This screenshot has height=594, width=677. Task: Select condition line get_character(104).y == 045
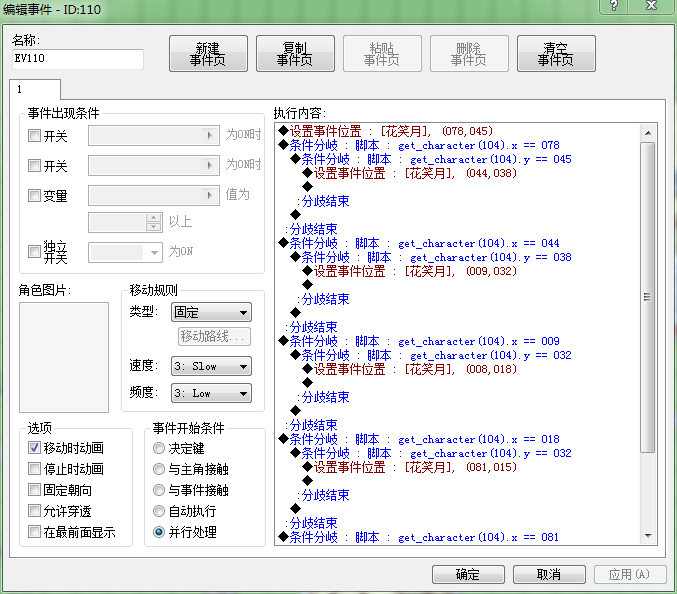coord(431,159)
